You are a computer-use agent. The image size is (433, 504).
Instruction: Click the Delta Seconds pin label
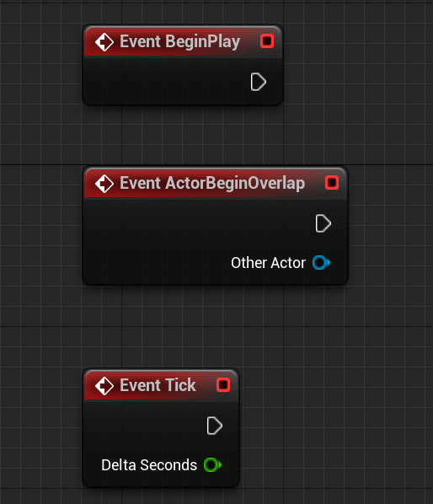[x=149, y=465]
